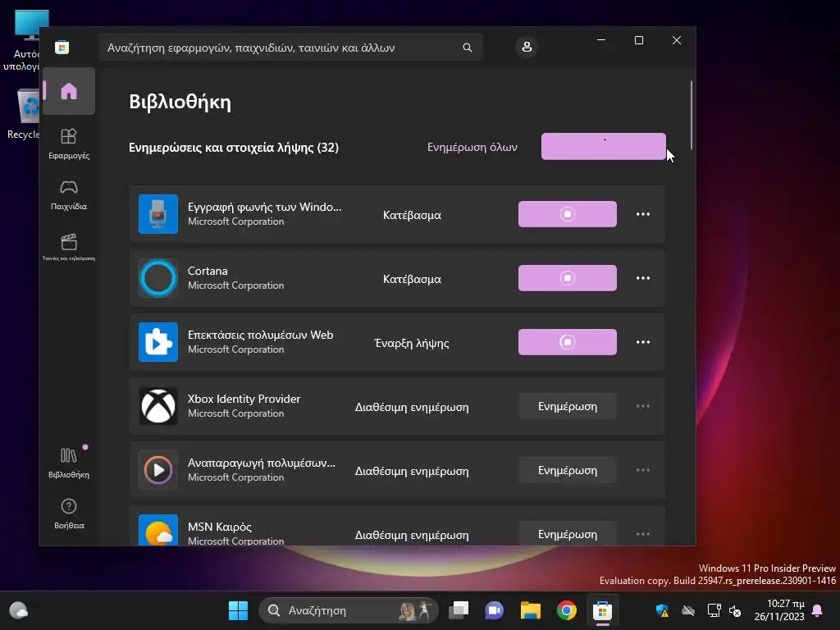Click the search magnifier icon in Store
The image size is (840, 630).
click(467, 48)
